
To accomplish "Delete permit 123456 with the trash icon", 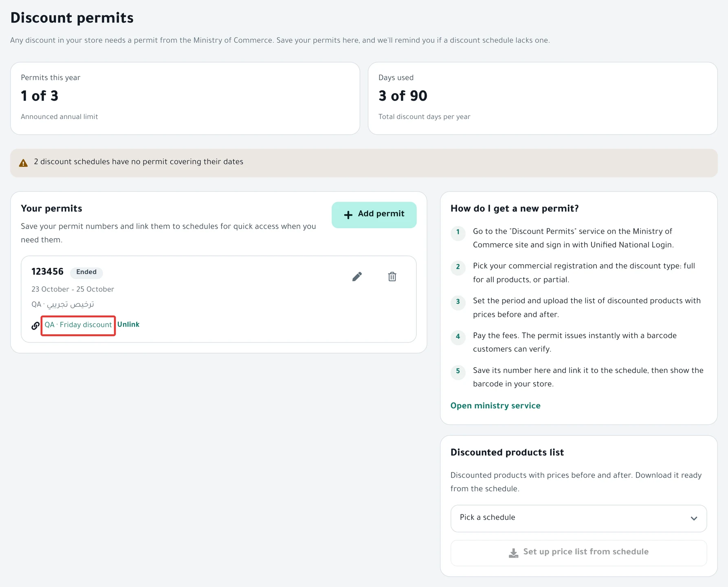I will coord(392,277).
